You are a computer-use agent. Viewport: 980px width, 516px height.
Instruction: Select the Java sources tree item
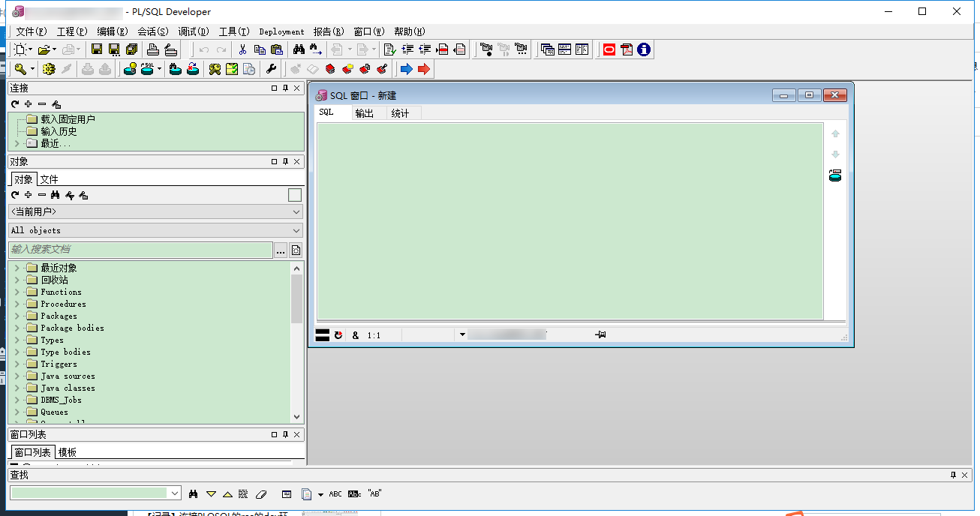(68, 376)
